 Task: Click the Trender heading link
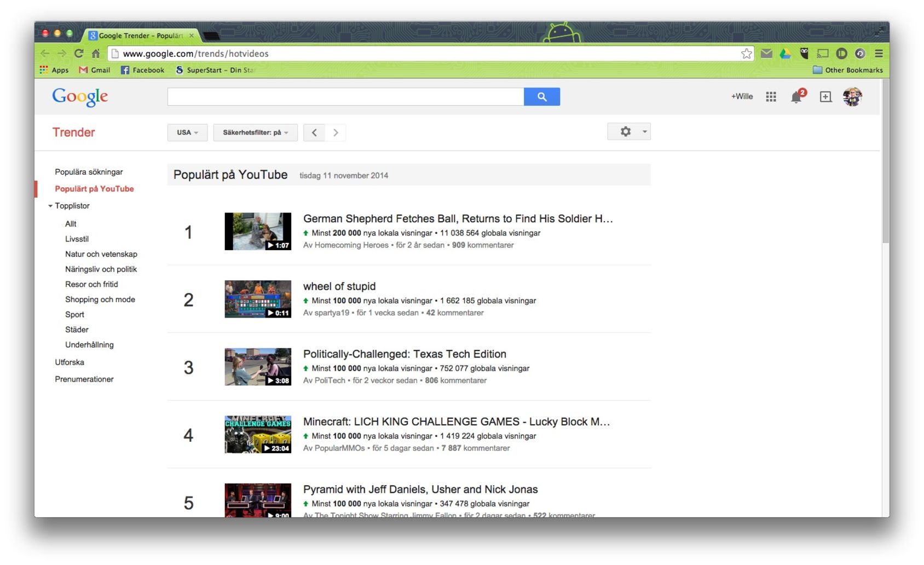point(73,132)
